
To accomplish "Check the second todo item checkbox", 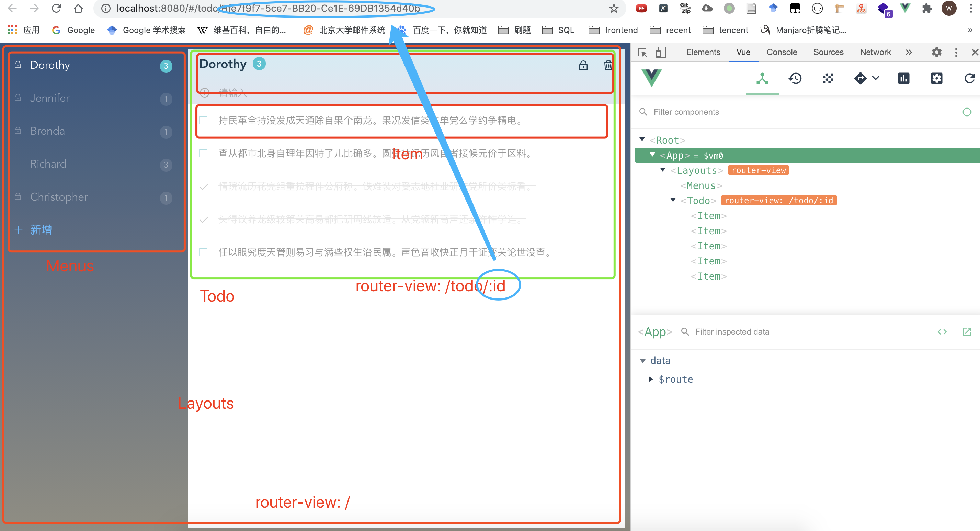I will point(204,154).
